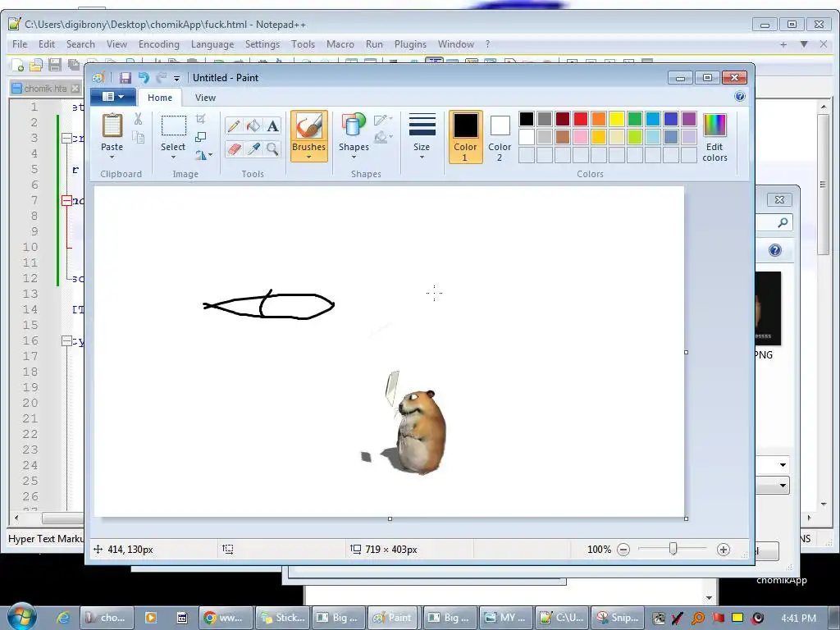Image resolution: width=840 pixels, height=630 pixels.
Task: Open Notepad++ Macro menu
Action: (x=340, y=44)
